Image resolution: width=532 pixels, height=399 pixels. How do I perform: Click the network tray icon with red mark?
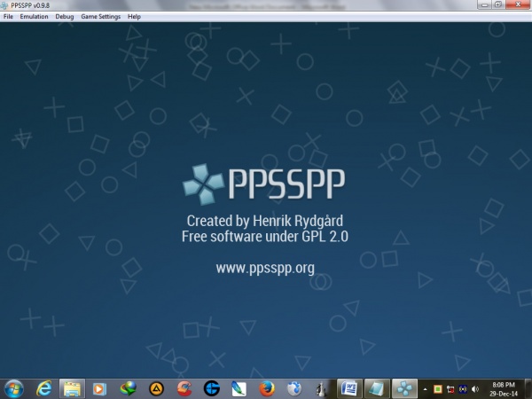tap(450, 389)
